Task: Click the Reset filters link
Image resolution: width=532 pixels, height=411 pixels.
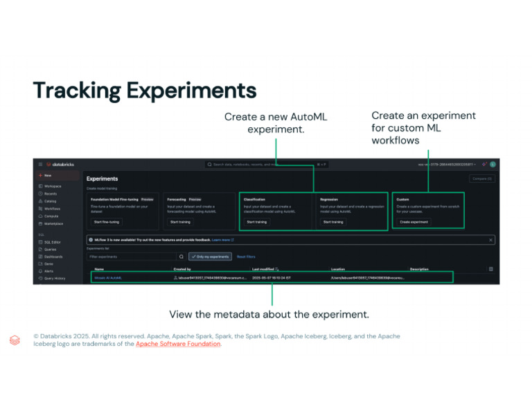Action: click(246, 257)
